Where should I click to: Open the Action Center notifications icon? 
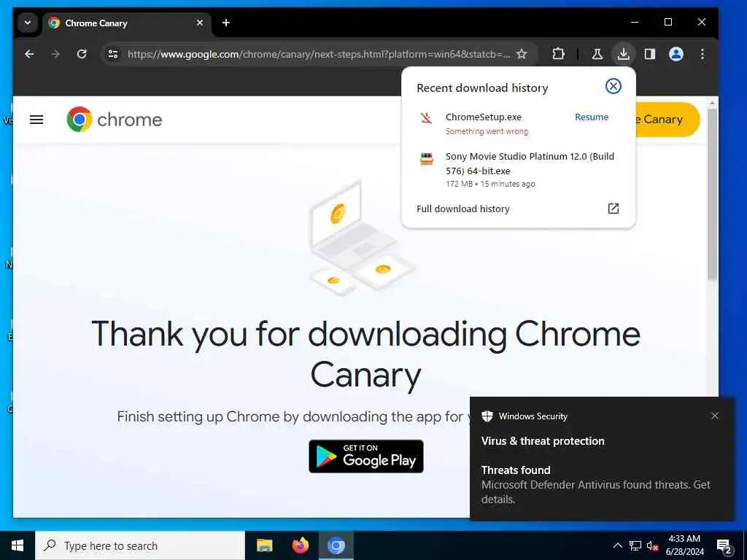click(724, 545)
